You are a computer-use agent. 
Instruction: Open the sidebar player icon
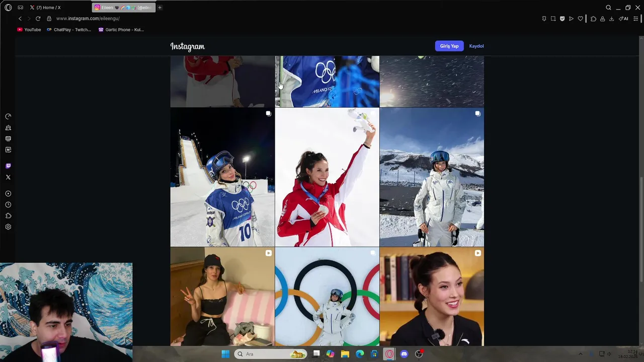[x=8, y=194]
